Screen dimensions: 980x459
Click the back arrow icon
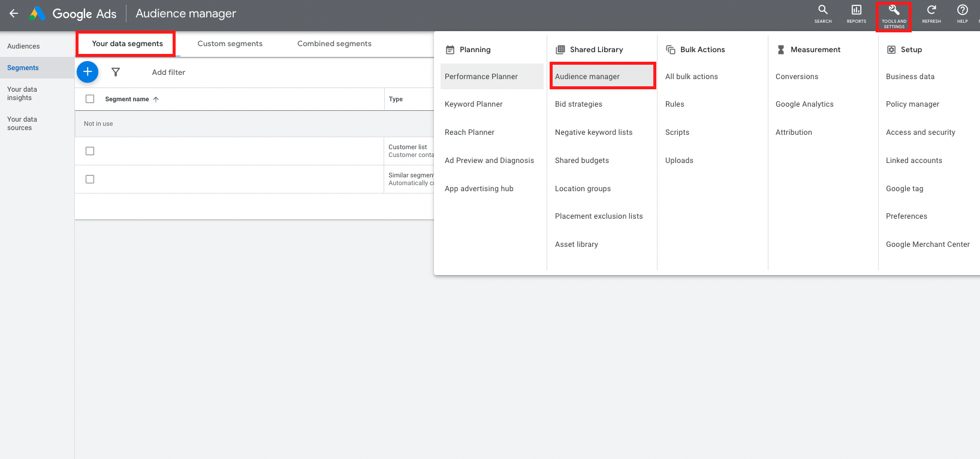point(14,13)
